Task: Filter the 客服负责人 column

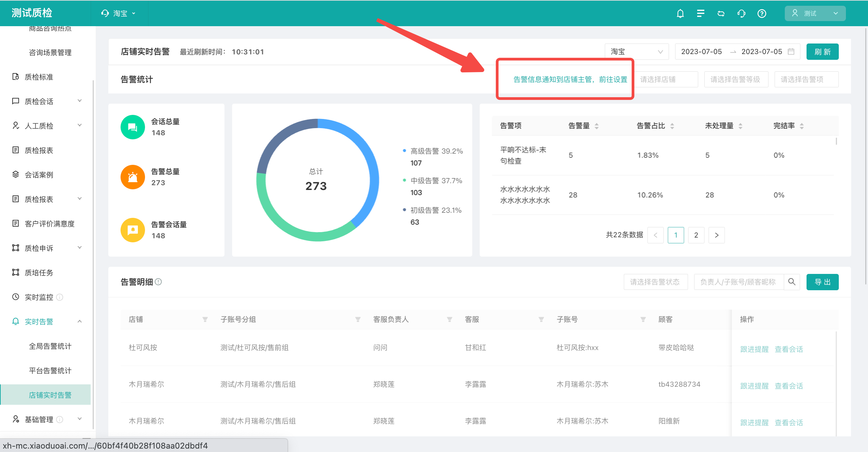Action: point(450,319)
